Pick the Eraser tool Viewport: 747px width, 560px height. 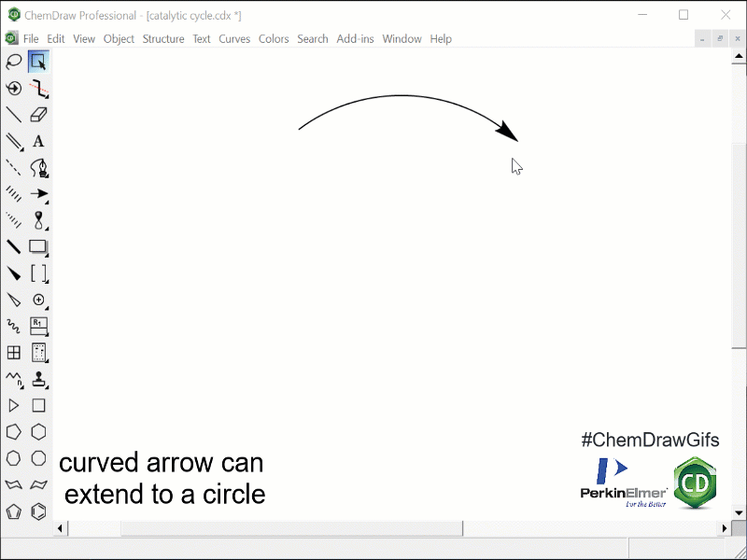pyautogui.click(x=38, y=115)
